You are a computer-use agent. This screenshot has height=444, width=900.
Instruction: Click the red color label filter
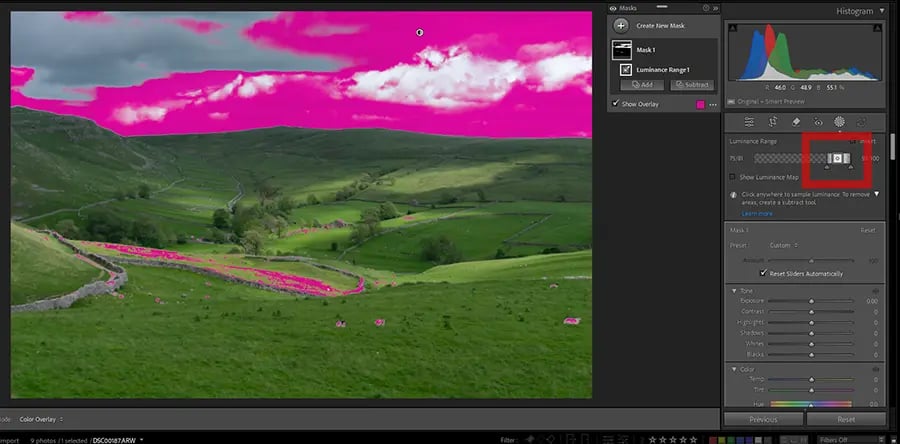coord(713,441)
